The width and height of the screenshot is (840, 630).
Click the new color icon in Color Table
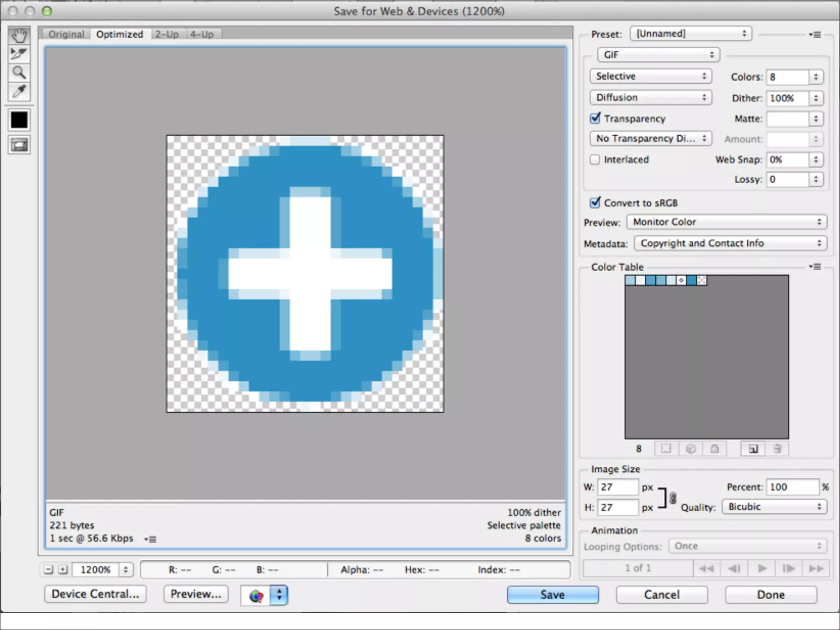(753, 449)
